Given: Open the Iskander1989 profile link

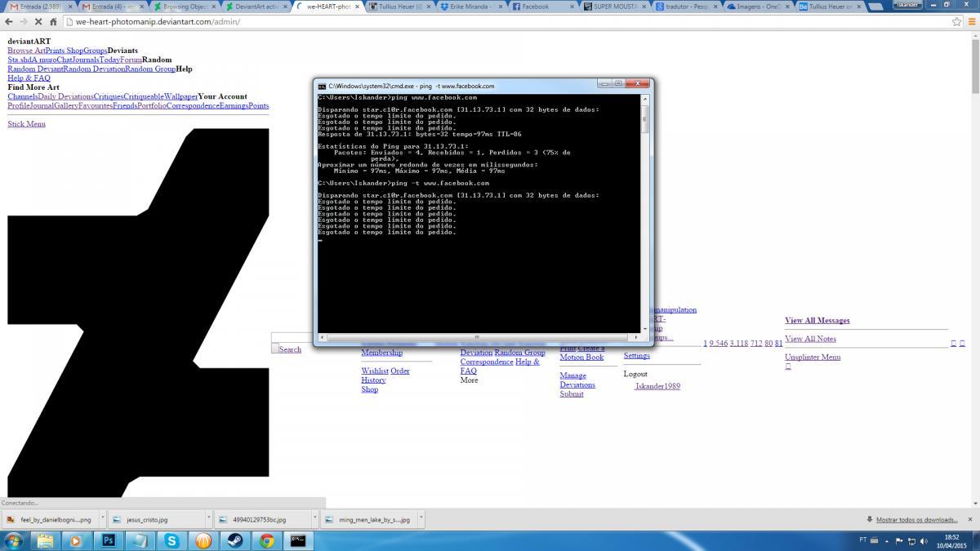Looking at the screenshot, I should (657, 386).
